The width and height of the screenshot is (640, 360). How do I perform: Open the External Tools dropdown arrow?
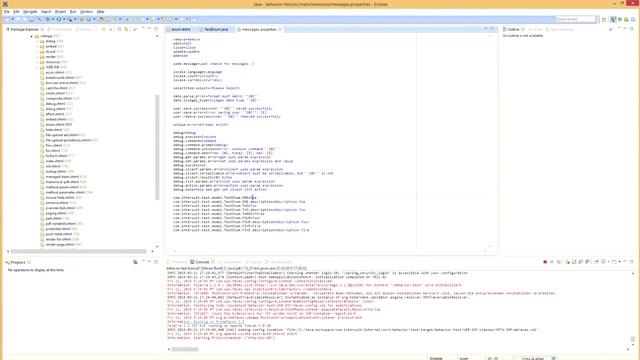point(75,19)
